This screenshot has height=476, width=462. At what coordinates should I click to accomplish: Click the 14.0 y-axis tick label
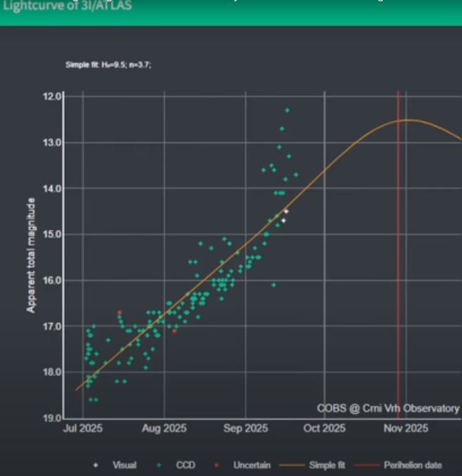(52, 188)
